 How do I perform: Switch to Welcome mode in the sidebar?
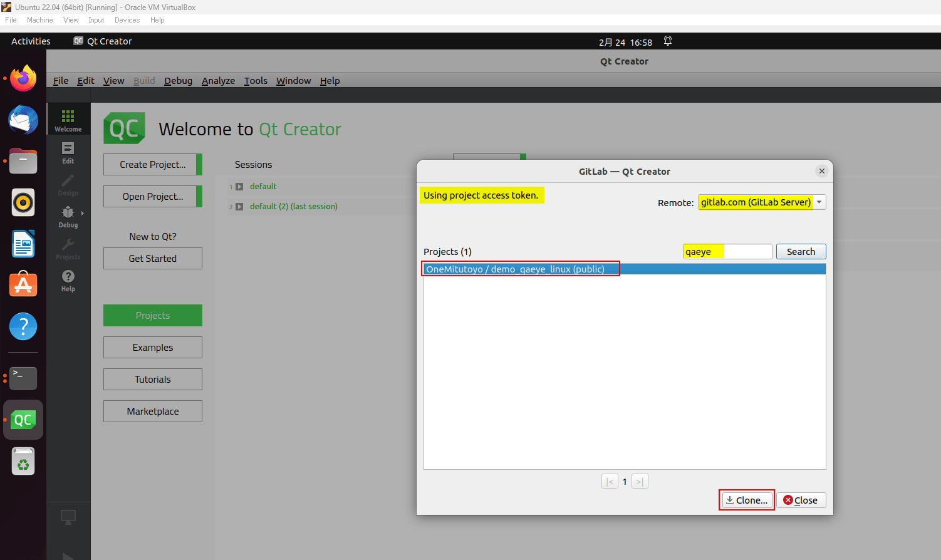point(68,120)
